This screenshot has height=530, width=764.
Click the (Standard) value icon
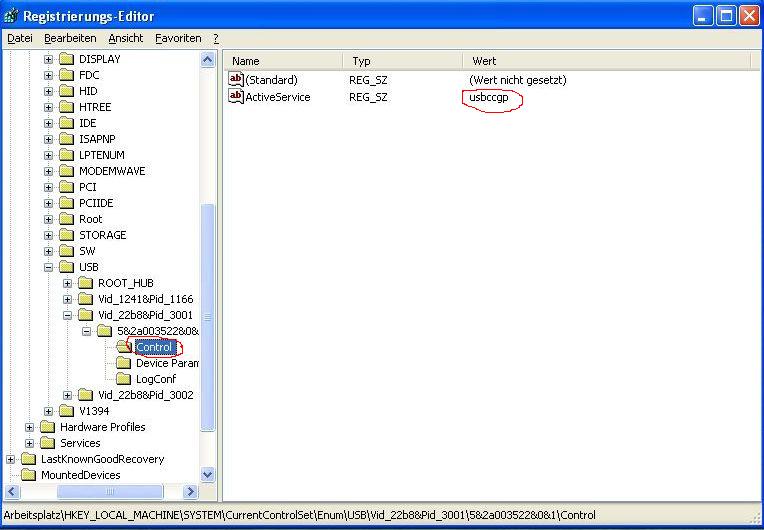click(236, 79)
